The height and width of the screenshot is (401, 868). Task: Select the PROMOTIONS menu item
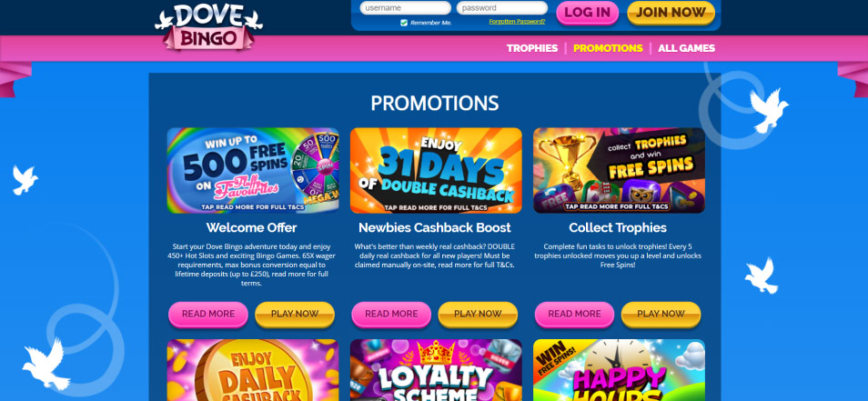[x=608, y=48]
